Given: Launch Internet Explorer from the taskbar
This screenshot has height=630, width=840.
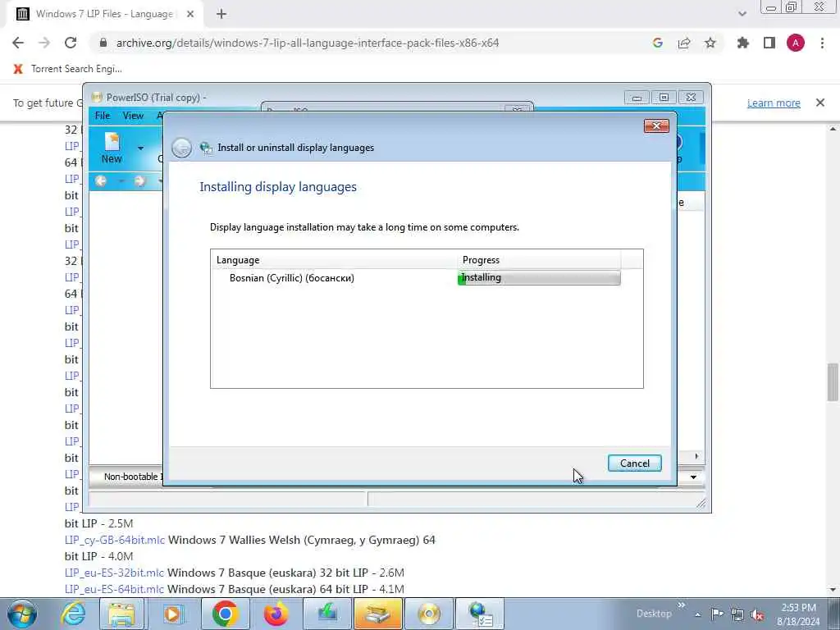Looking at the screenshot, I should [73, 614].
